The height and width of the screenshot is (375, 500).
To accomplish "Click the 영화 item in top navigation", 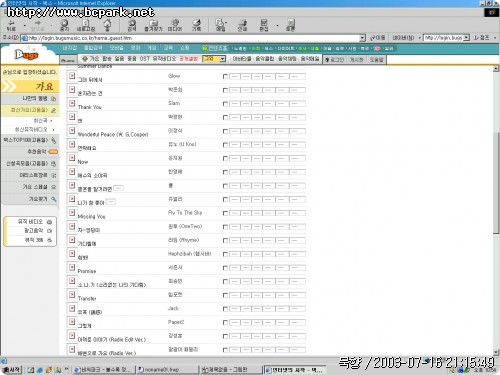I will point(135,48).
